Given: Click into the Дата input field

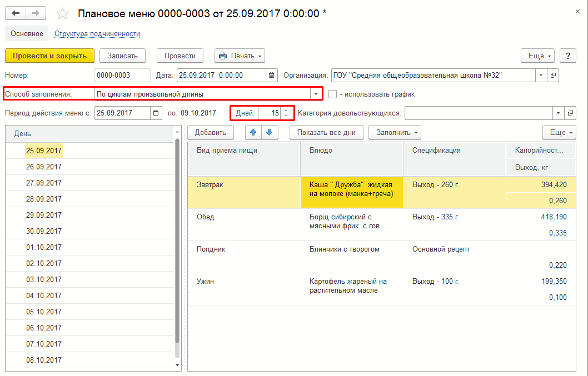Looking at the screenshot, I should pos(221,76).
